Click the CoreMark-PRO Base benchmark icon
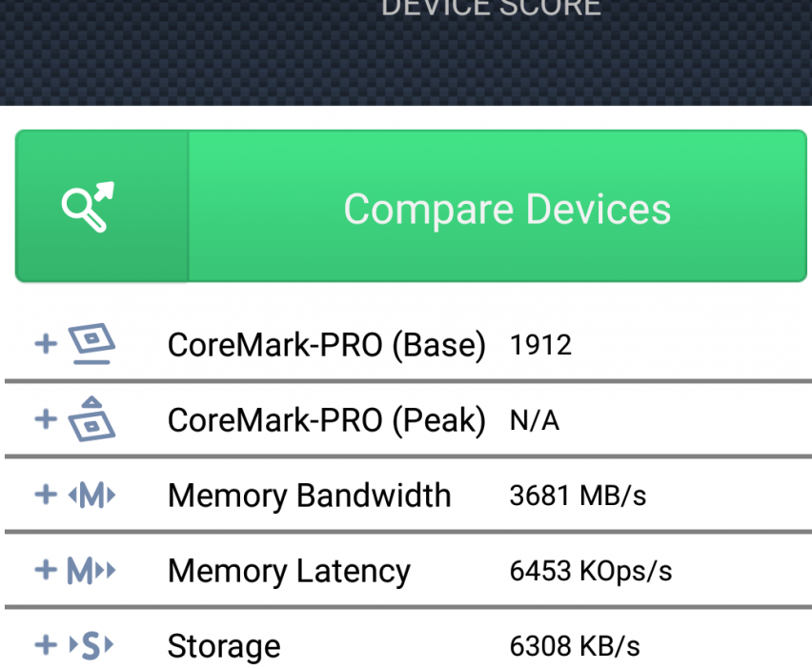This screenshot has height=669, width=812. click(x=91, y=344)
